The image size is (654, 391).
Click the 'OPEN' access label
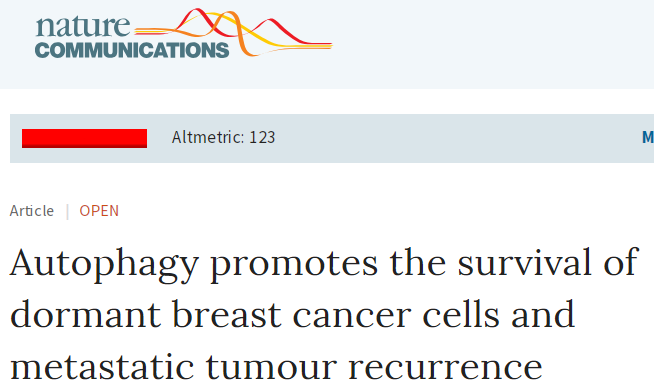[99, 211]
